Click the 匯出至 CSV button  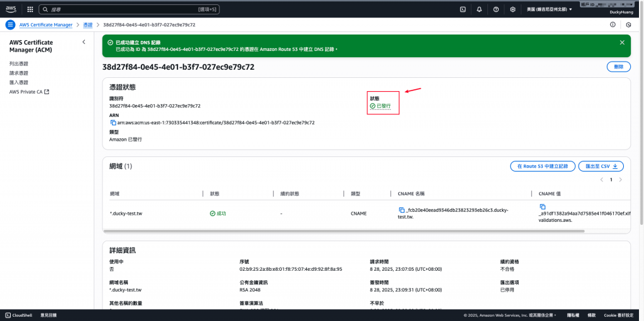pos(601,166)
